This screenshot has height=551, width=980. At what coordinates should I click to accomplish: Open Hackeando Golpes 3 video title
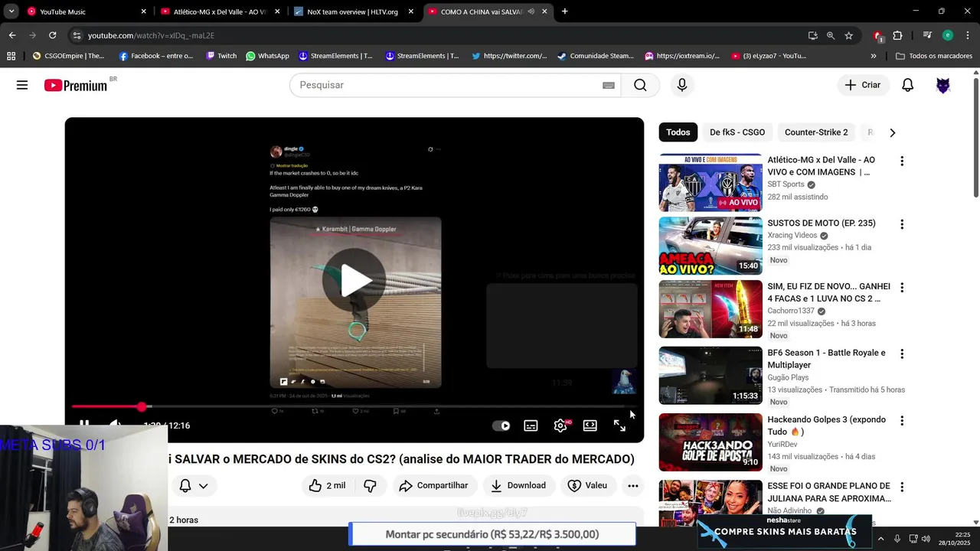tap(827, 425)
